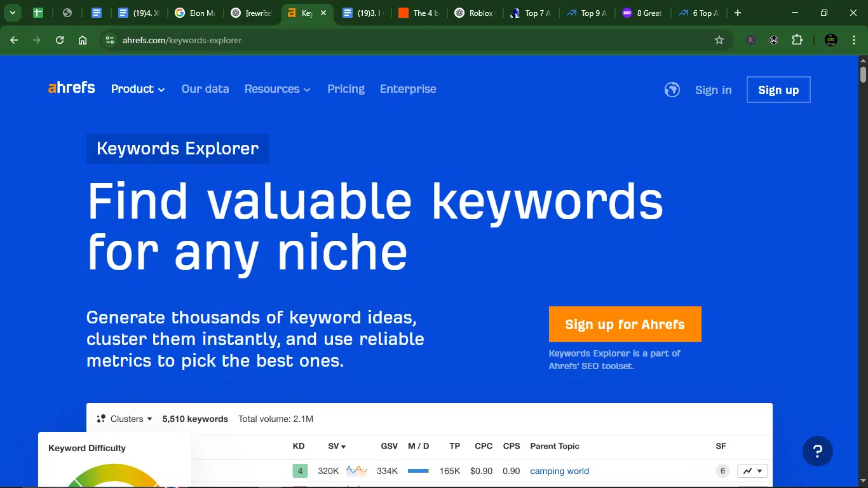
Task: Open the Our data page
Action: (205, 89)
